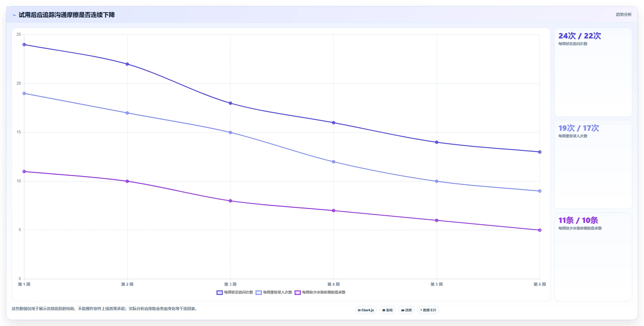Click the 第 1 周 x-axis label
This screenshot has height=326, width=644.
point(24,284)
